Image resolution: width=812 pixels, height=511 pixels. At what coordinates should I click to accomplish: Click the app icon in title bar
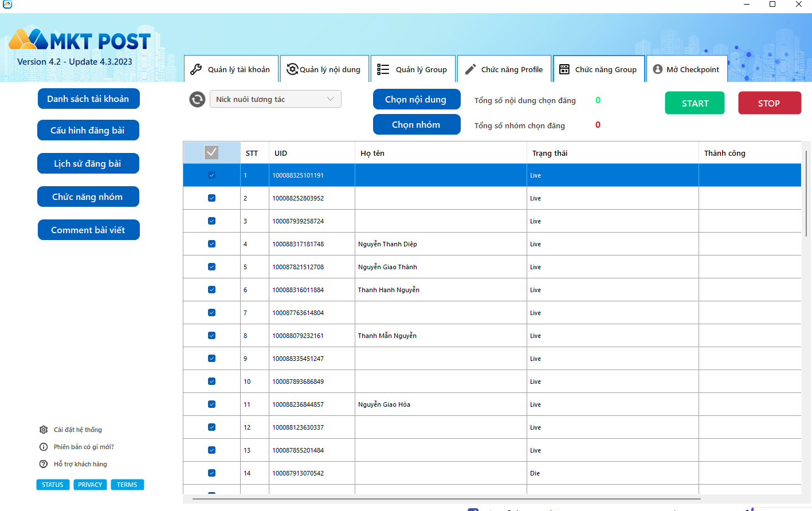coord(7,4)
